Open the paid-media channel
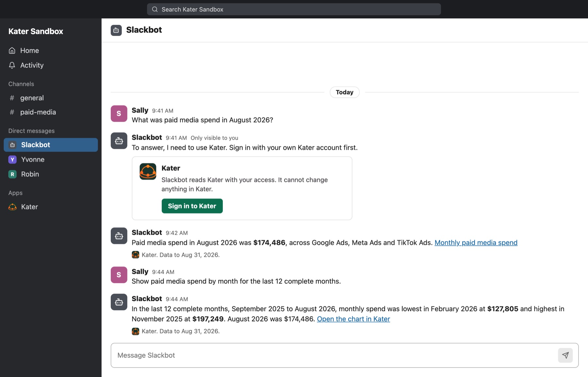Screen dimensions: 588x377 (51, 112)
